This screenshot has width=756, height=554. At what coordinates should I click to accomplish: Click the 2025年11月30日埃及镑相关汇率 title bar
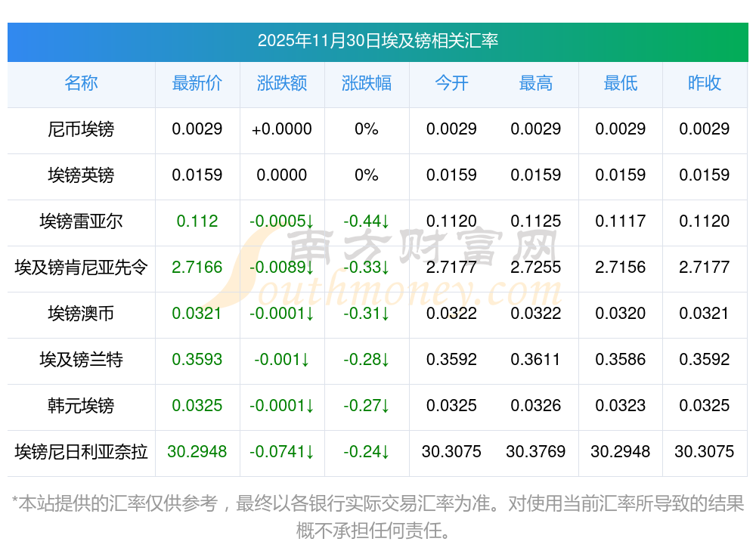click(378, 41)
